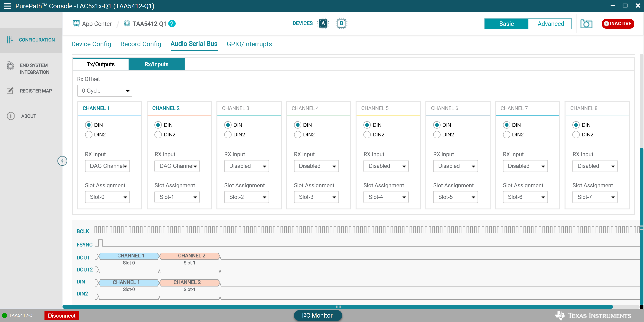Switch to the Device Config tab

pyautogui.click(x=91, y=44)
